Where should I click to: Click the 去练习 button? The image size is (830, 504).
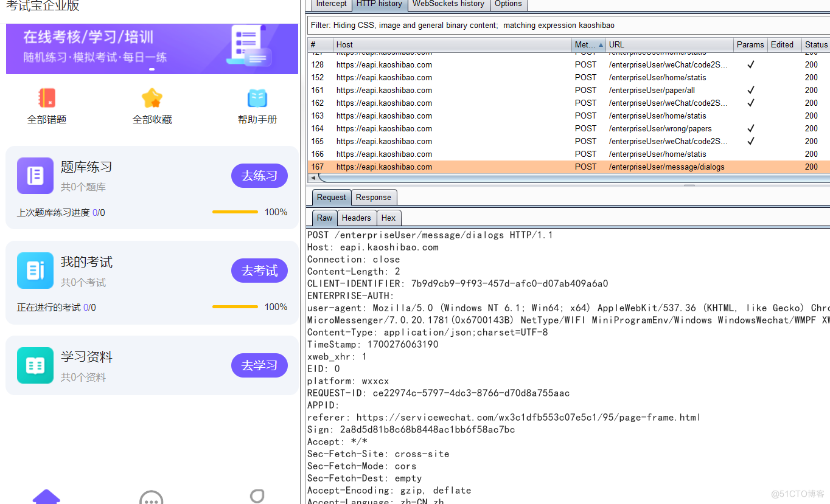coord(259,176)
